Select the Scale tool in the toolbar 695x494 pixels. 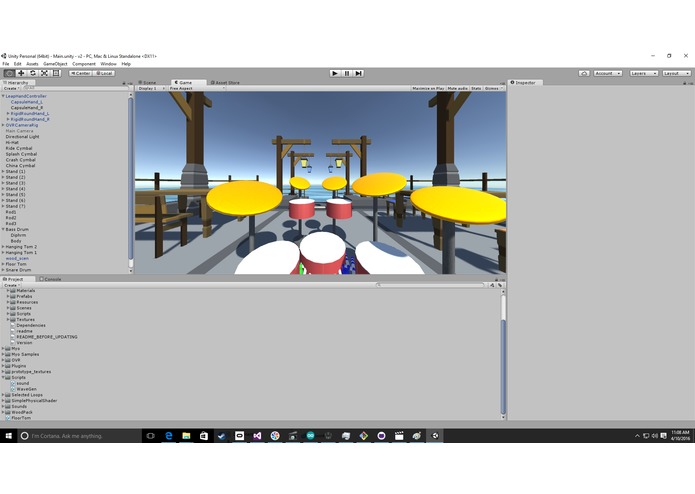(44, 73)
